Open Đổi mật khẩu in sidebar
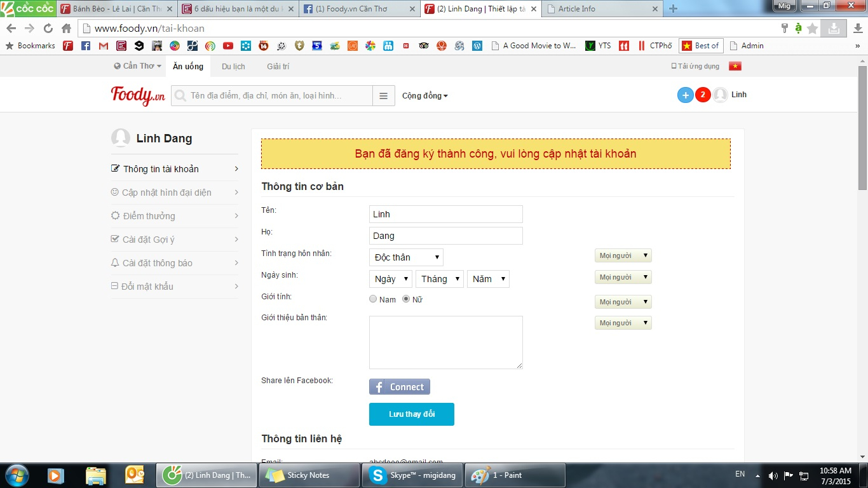 click(147, 287)
